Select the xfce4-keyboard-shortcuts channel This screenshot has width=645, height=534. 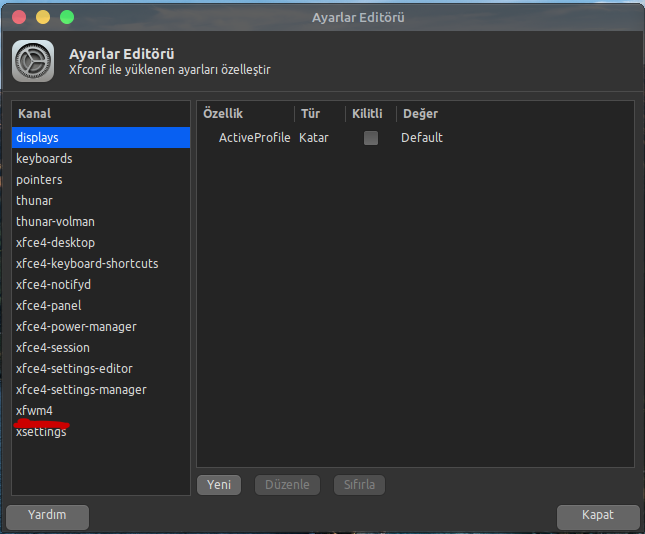[x=101, y=263]
